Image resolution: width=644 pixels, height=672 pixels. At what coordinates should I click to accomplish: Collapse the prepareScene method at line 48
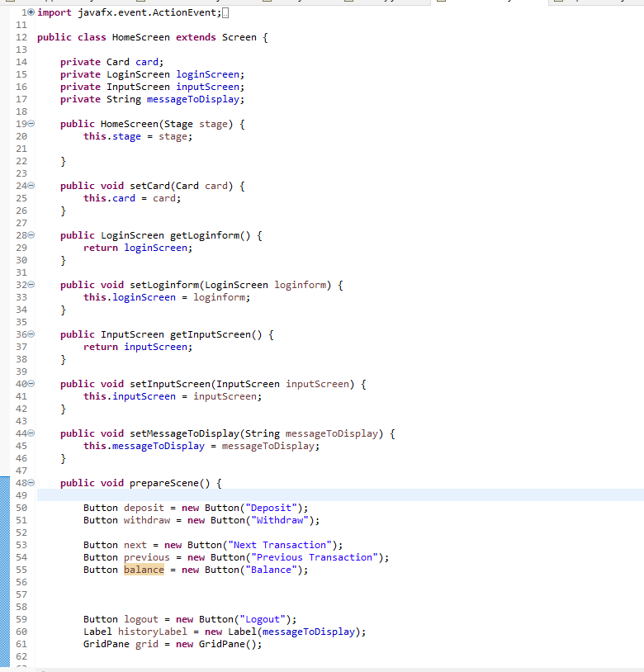click(x=31, y=483)
